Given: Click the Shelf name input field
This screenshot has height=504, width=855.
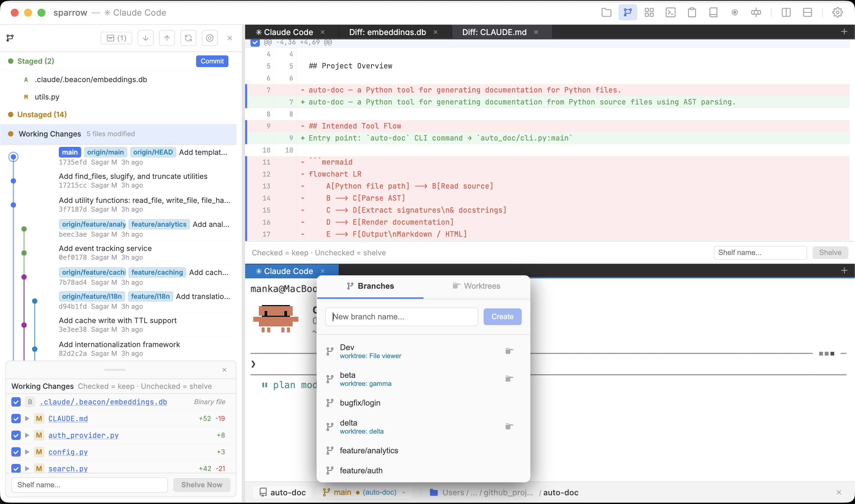Looking at the screenshot, I should (90, 485).
